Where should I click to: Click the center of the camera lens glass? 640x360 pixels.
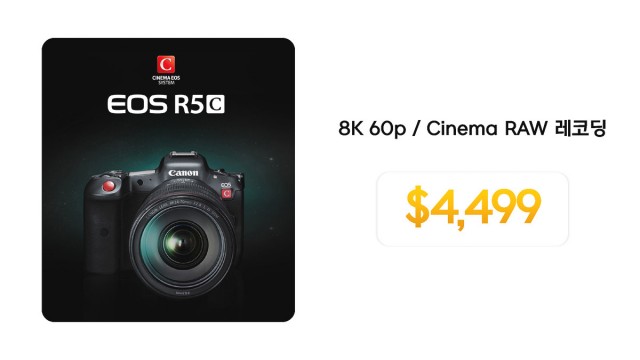point(182,244)
